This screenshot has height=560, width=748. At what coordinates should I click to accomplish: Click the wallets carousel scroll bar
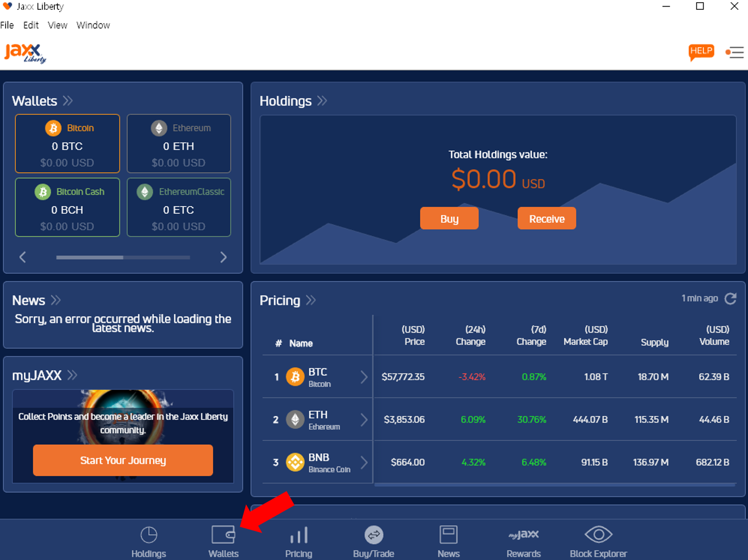point(123,257)
